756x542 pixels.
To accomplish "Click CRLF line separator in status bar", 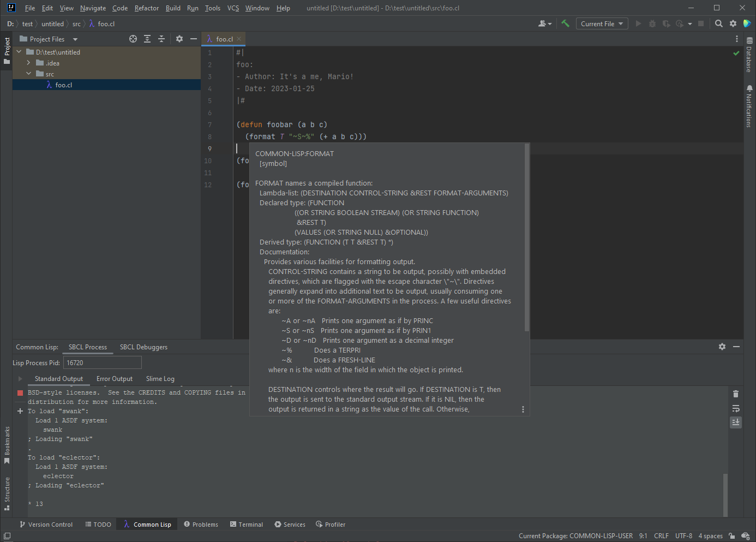I will coord(661,536).
